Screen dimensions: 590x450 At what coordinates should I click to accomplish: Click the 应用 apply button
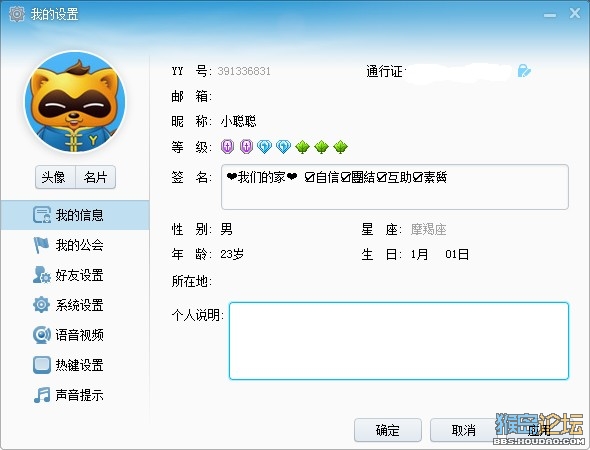point(539,430)
